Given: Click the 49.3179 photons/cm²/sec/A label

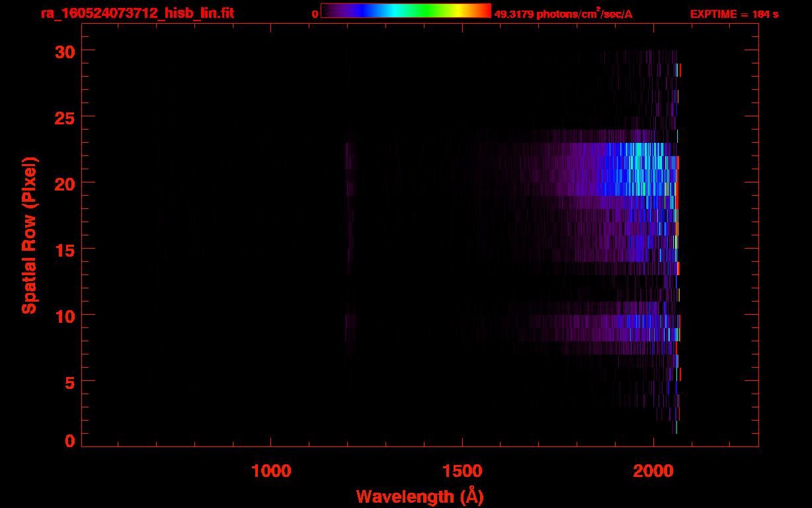Looking at the screenshot, I should coord(563,14).
